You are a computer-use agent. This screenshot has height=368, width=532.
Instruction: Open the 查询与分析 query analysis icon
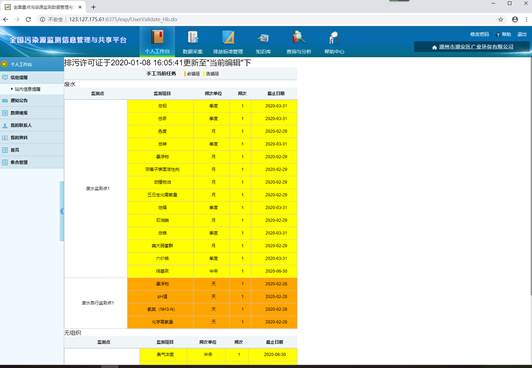[298, 37]
